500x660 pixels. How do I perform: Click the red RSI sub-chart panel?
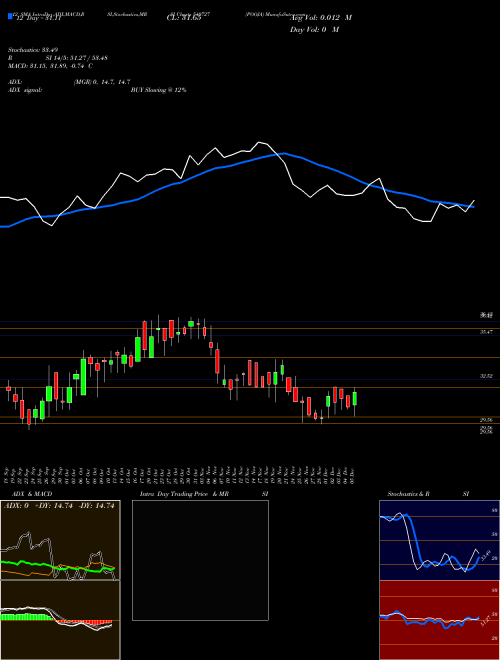pyautogui.click(x=439, y=620)
